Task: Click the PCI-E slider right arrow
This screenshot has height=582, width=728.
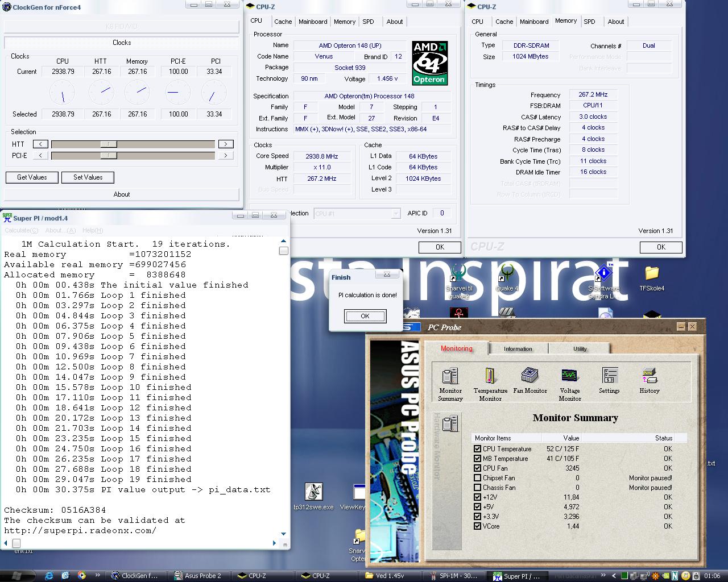Action: pos(226,155)
